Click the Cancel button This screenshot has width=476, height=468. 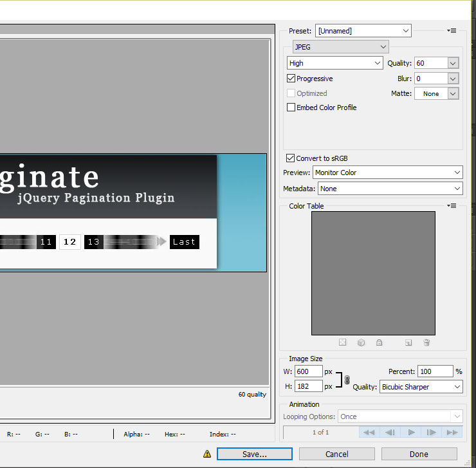click(337, 454)
